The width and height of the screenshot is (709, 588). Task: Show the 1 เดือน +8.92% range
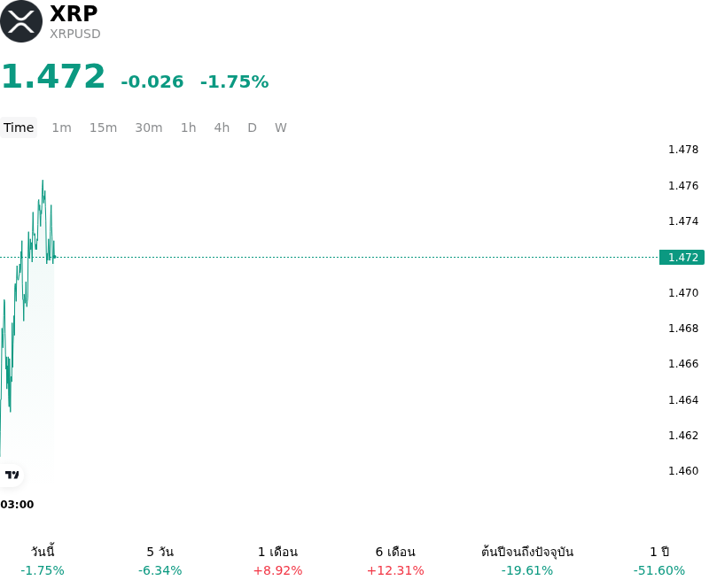(x=277, y=561)
